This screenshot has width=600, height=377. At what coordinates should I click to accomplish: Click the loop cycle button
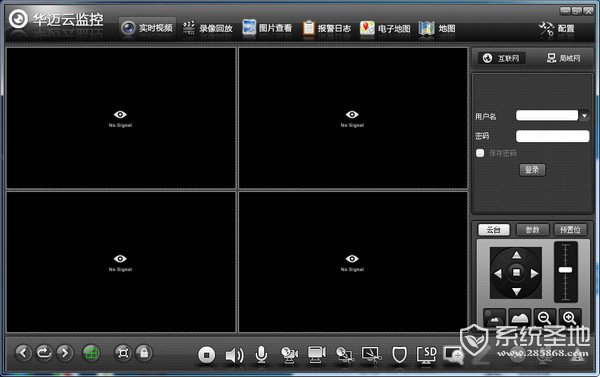[44, 353]
